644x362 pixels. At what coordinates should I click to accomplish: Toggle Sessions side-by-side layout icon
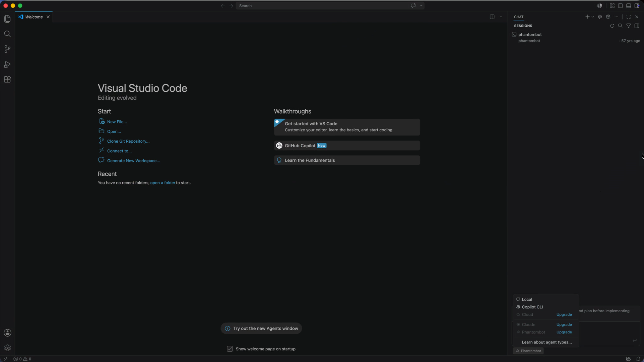click(637, 26)
